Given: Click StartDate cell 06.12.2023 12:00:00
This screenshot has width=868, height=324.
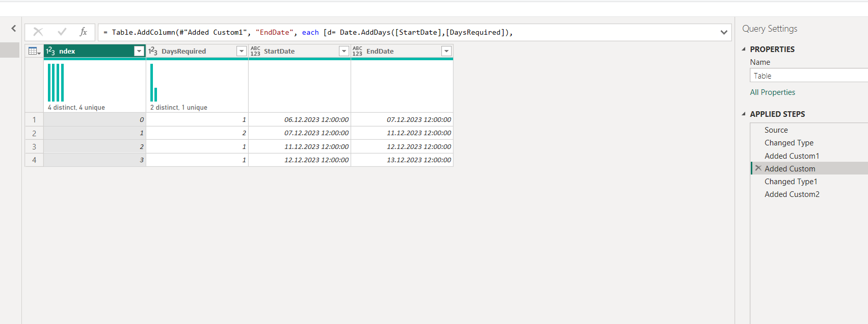Looking at the screenshot, I should (x=300, y=119).
